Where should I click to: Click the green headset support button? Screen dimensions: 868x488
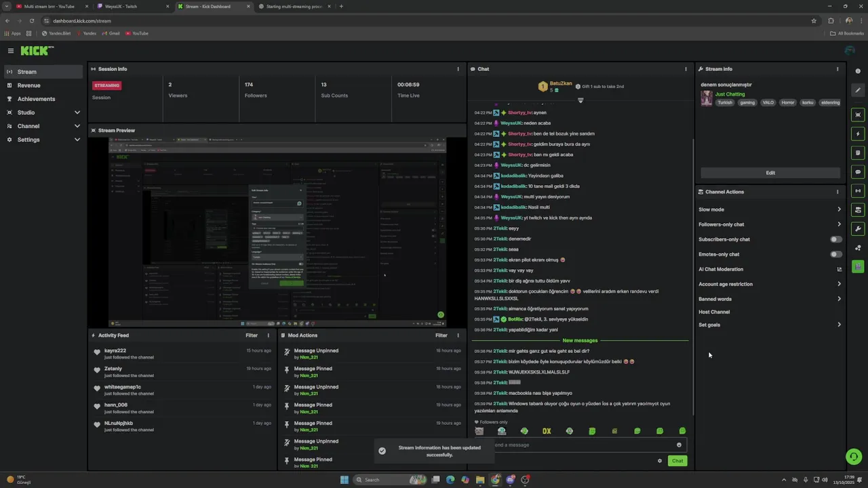tap(854, 456)
